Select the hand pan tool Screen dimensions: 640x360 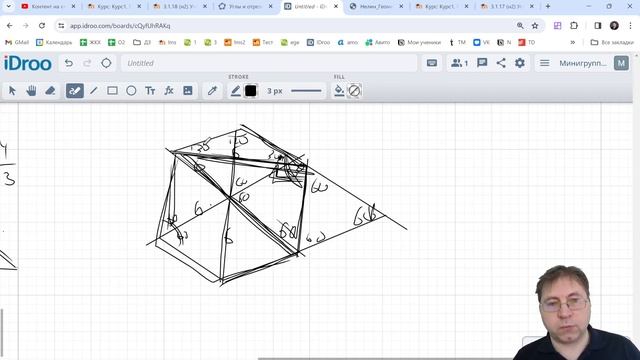(x=31, y=91)
